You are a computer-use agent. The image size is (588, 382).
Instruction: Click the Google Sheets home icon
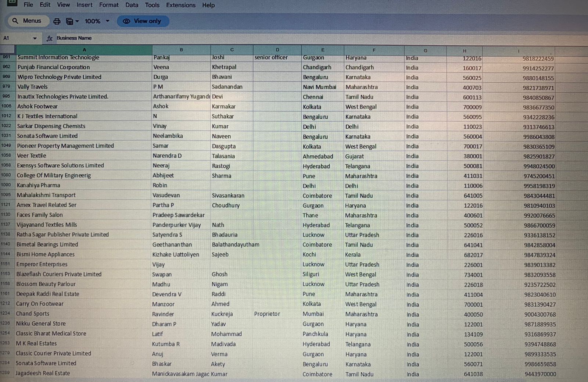[12, 3]
